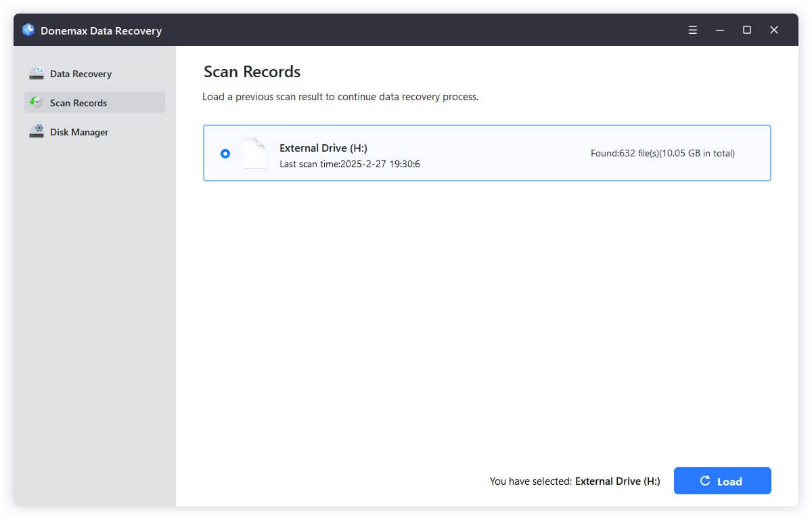Open Disk Manager from the sidebar
812x520 pixels.
tap(78, 131)
